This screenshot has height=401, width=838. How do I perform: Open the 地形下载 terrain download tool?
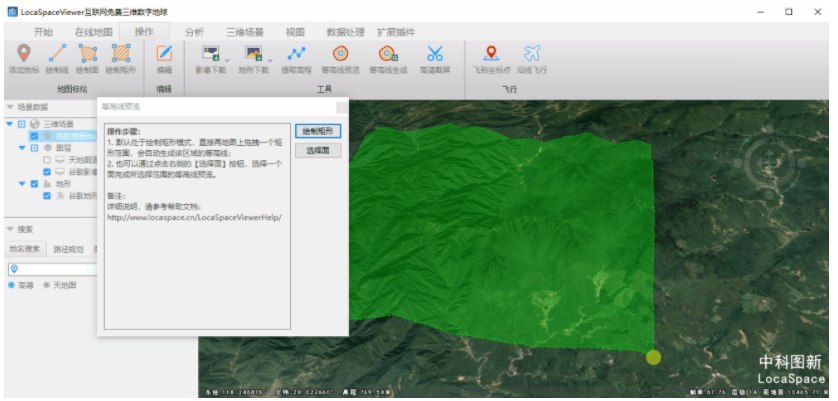(253, 59)
